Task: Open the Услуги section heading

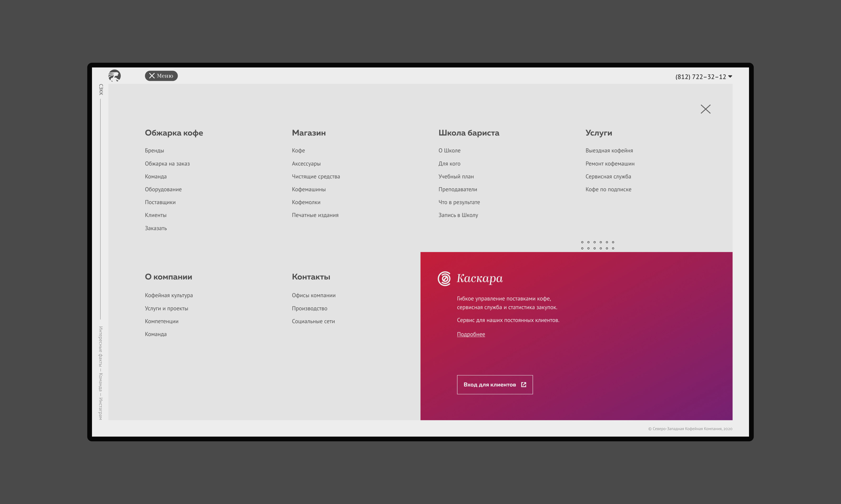Action: [598, 133]
